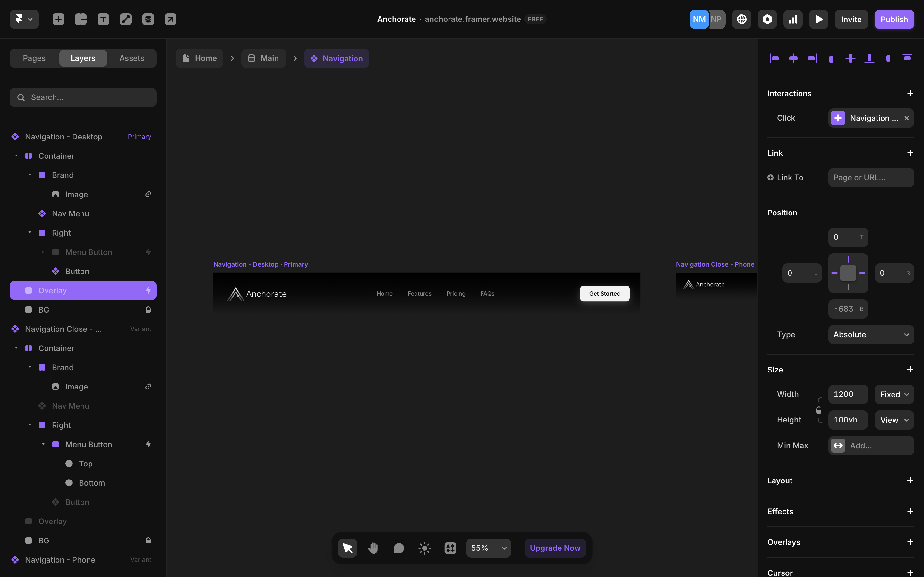Collapse the Menu Button layer tree
Screen dimensions: 924x577
43,444
